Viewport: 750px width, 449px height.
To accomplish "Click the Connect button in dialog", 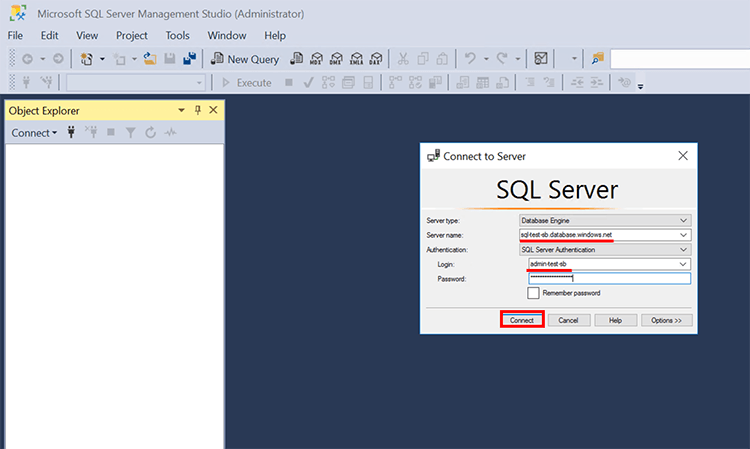I will (522, 320).
